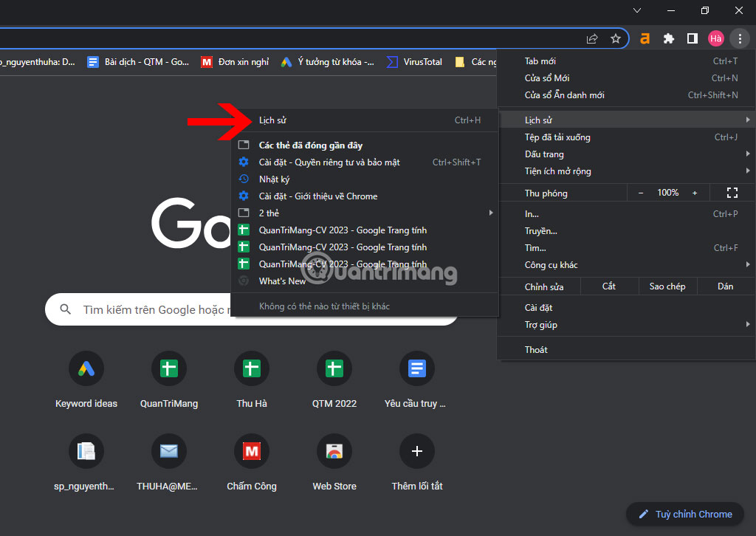
Task: Select In... menu item
Action: click(626, 214)
